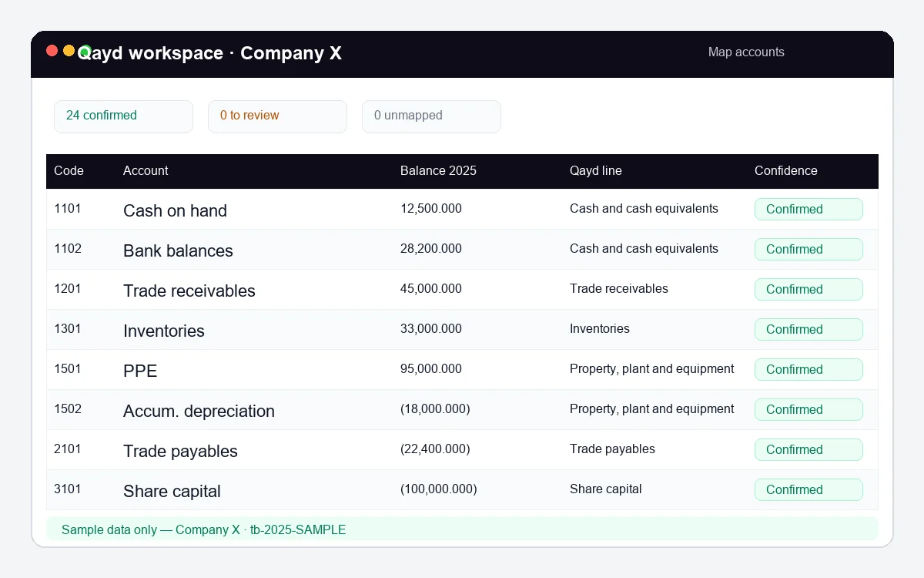Click account code 1101
The height and width of the screenshot is (578, 924).
68,208
